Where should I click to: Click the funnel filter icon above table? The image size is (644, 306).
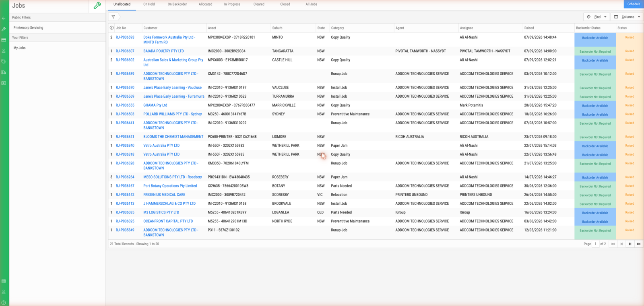pos(114,17)
